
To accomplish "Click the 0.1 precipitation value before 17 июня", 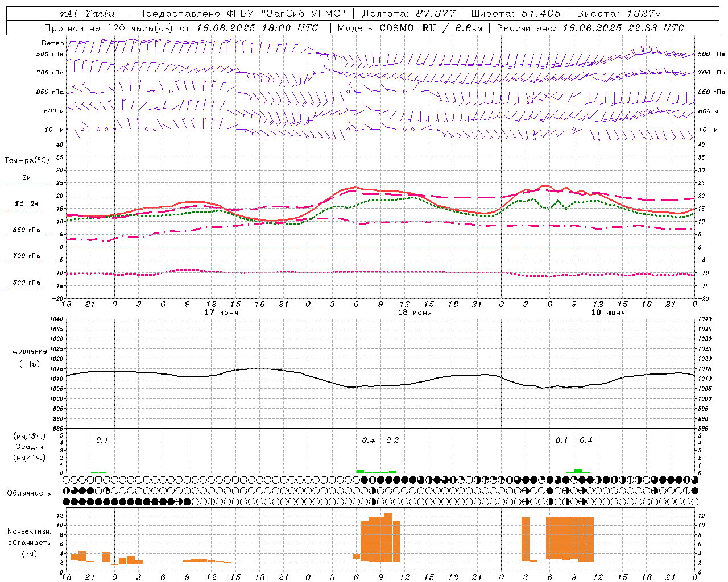I will pyautogui.click(x=102, y=440).
